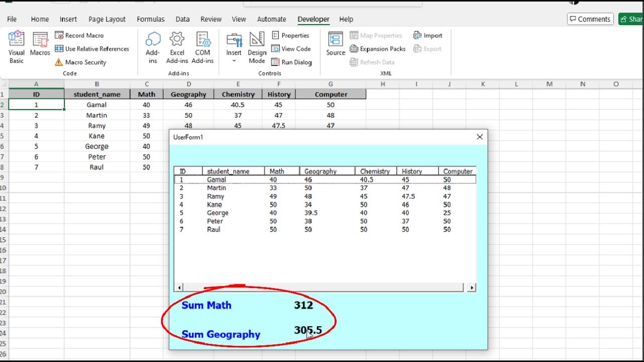Open Macro Security settings
Image resolution: width=644 pixels, height=362 pixels.
click(x=80, y=62)
